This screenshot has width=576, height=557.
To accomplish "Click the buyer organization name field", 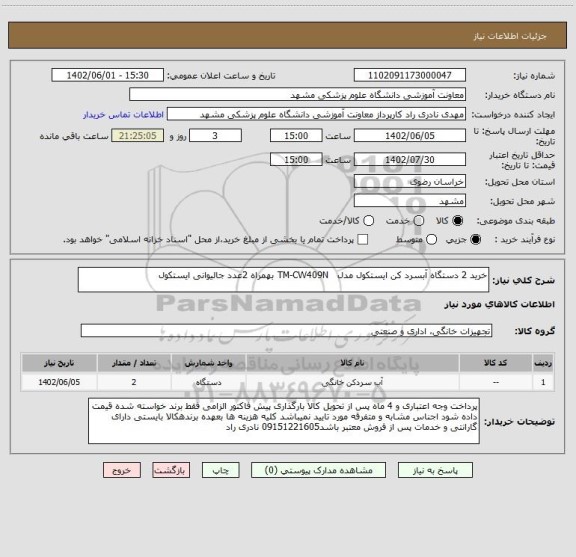I will pyautogui.click(x=298, y=94).
